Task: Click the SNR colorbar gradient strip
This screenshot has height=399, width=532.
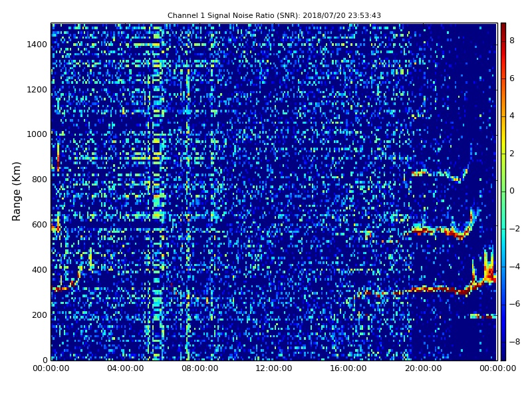Action: pos(503,192)
